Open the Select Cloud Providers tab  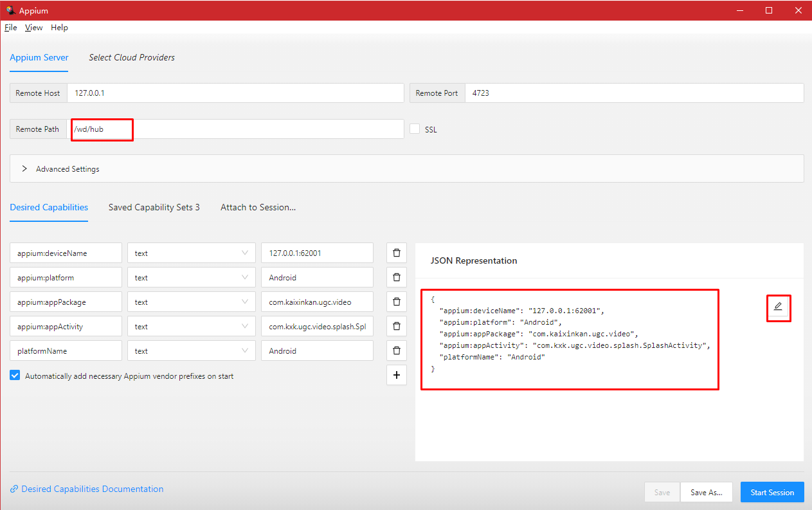tap(132, 57)
